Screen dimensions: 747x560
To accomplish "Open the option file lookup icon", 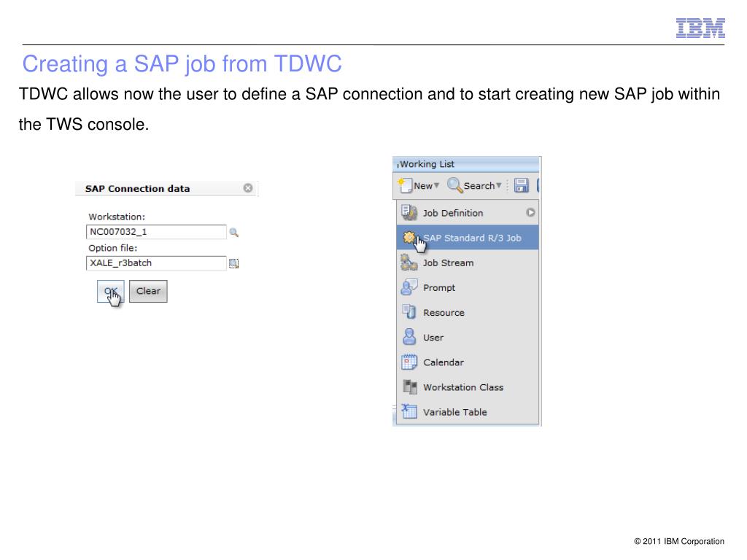I will tap(234, 263).
